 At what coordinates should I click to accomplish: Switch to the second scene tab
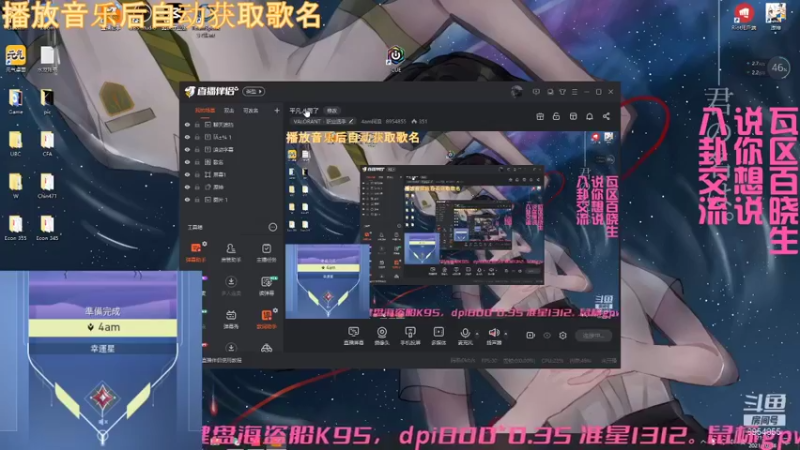[x=229, y=110]
